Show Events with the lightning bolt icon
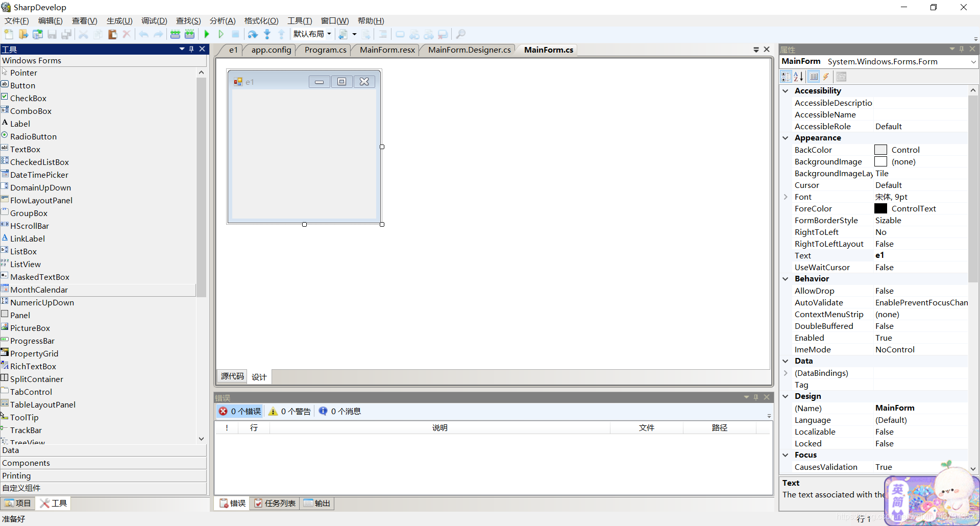 pyautogui.click(x=826, y=77)
